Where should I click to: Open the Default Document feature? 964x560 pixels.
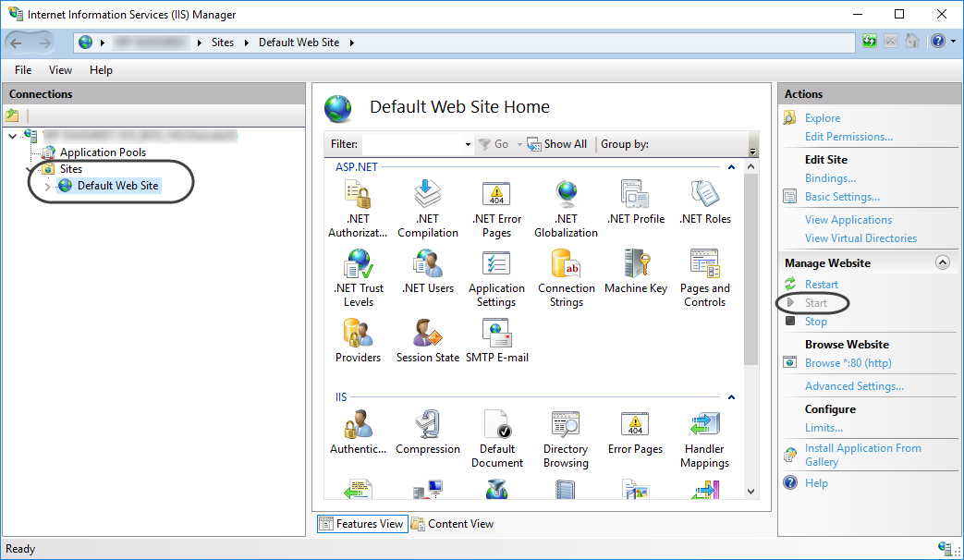[x=496, y=439]
